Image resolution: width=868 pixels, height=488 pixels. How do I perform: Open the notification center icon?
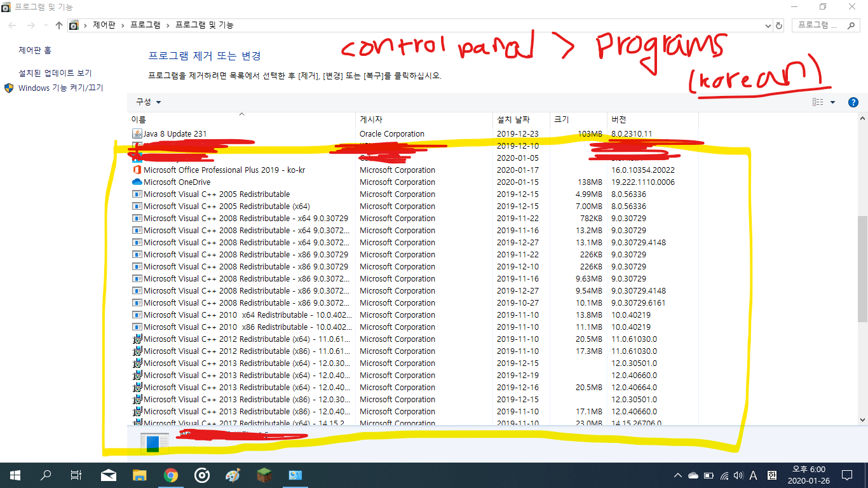tap(846, 475)
